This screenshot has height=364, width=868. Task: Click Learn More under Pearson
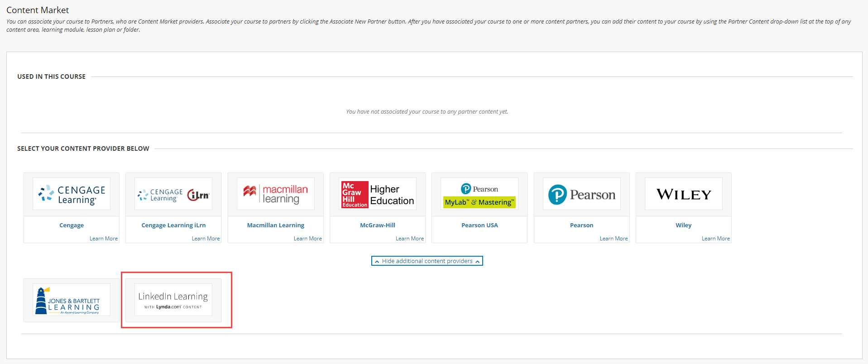(x=614, y=239)
